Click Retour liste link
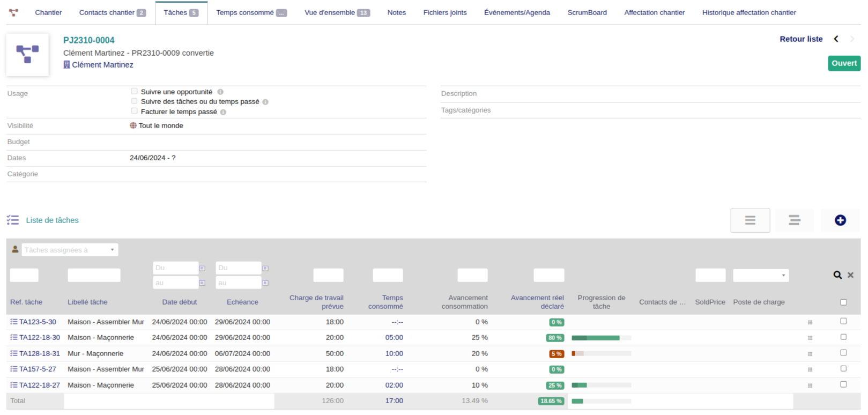The width and height of the screenshot is (868, 415). (801, 39)
